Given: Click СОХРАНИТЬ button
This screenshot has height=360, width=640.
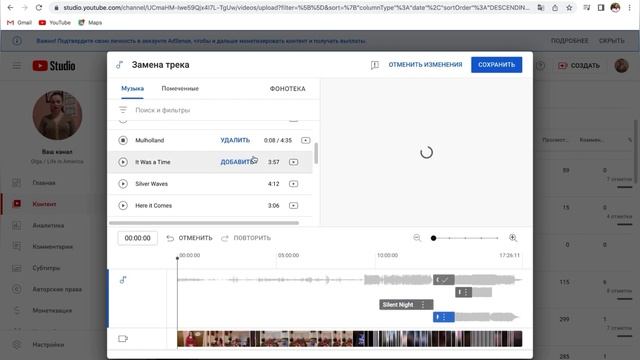Looking at the screenshot, I should pyautogui.click(x=496, y=65).
